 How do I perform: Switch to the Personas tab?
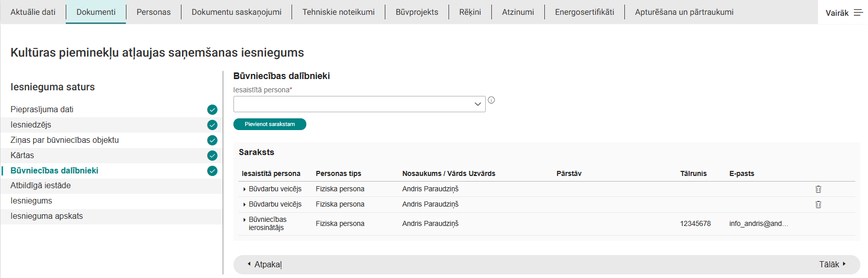click(153, 12)
